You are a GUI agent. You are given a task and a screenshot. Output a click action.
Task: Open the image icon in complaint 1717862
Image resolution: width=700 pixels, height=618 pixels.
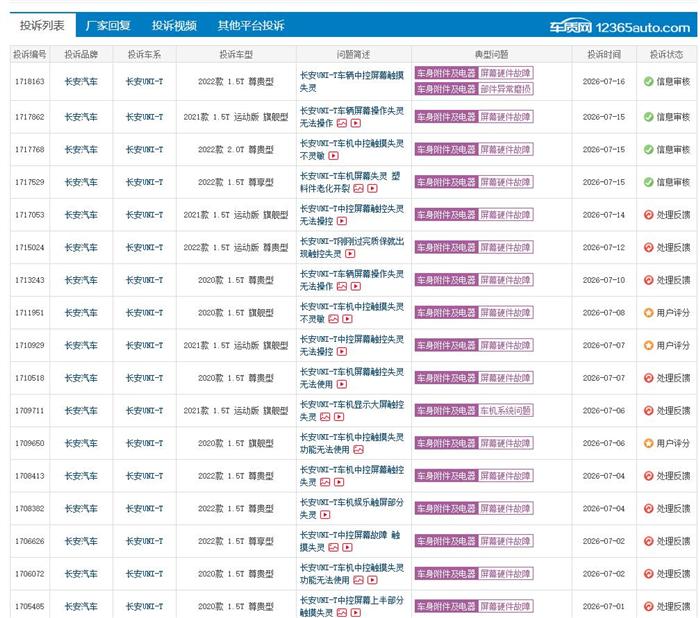(342, 123)
